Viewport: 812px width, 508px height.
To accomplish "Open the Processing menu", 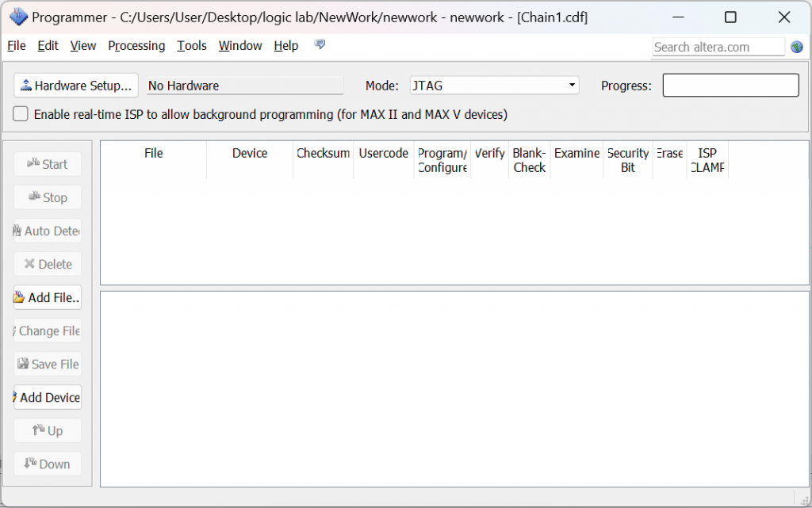I will (x=136, y=45).
